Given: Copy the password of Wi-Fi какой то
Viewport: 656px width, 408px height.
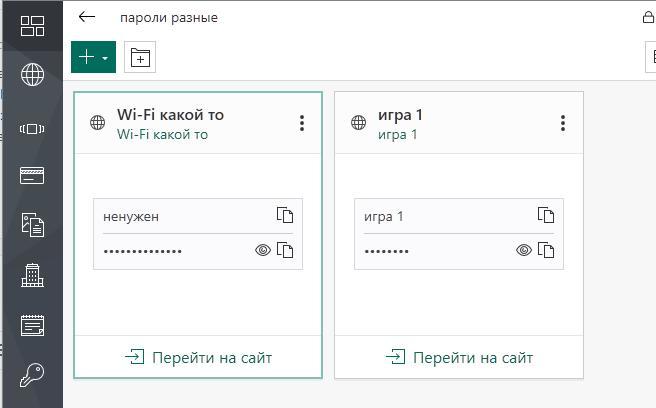Looking at the screenshot, I should (x=285, y=250).
